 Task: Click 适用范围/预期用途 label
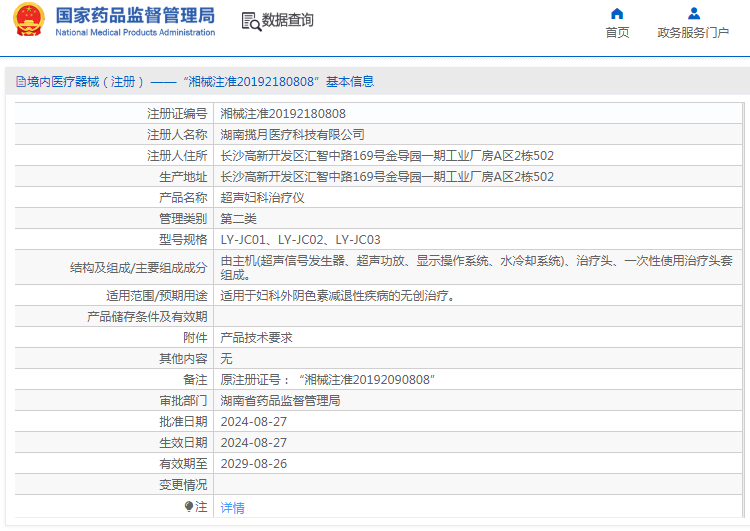tap(156, 296)
